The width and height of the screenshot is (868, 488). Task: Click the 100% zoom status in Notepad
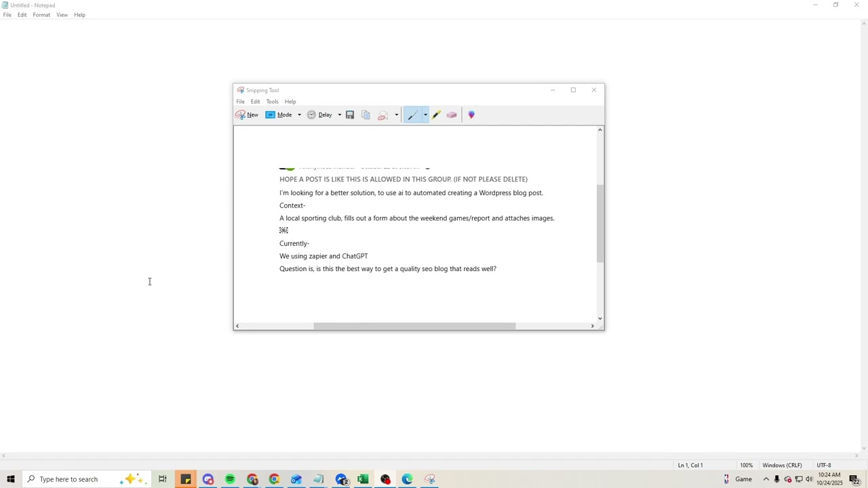click(x=746, y=465)
